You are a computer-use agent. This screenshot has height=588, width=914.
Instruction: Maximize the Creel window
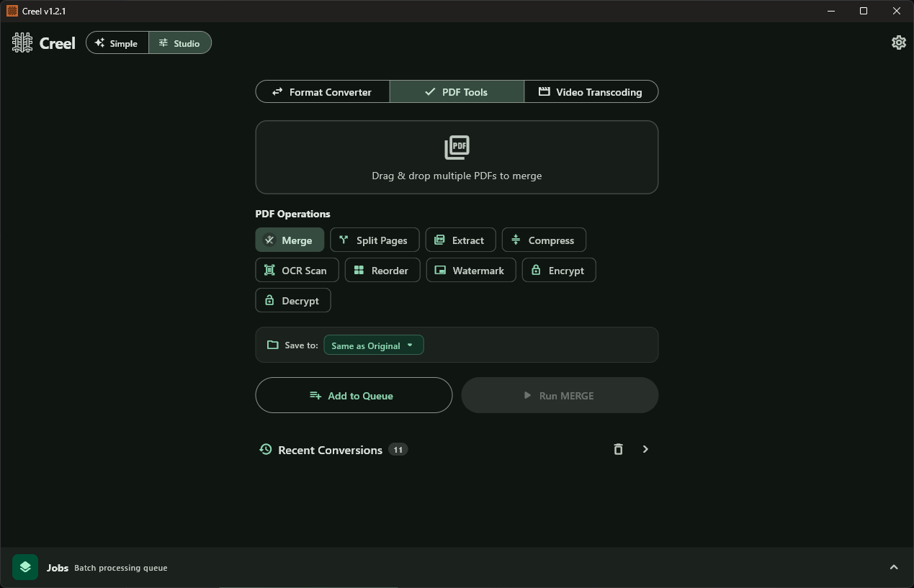point(864,11)
